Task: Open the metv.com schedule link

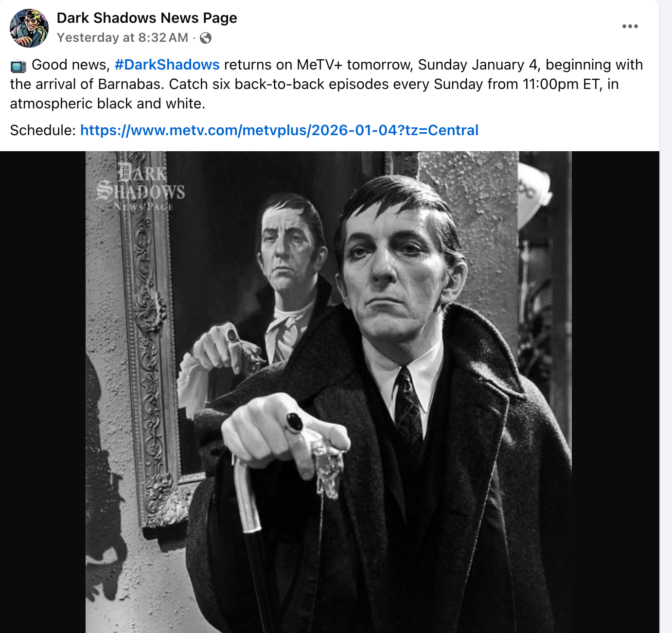Action: point(279,130)
